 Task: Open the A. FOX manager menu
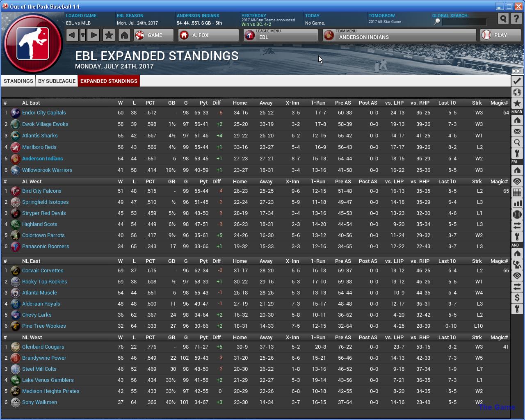pos(208,35)
